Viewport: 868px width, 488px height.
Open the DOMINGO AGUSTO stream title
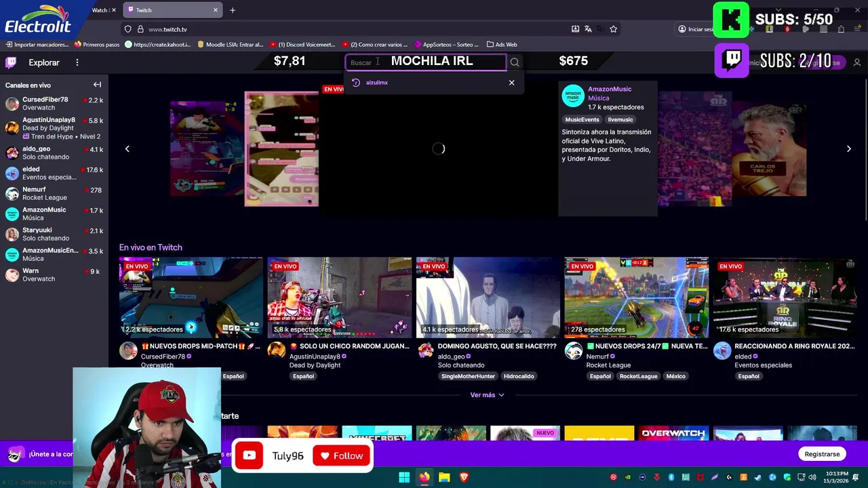(497, 346)
